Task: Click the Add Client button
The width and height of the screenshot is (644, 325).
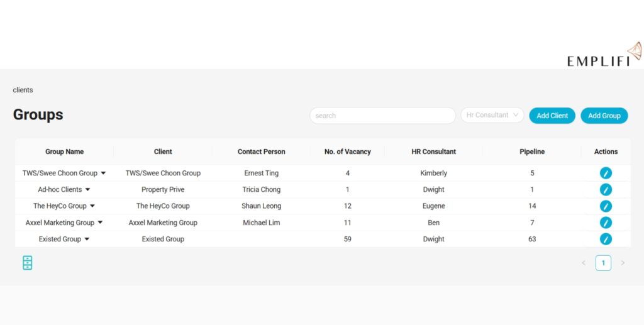Action: 552,116
